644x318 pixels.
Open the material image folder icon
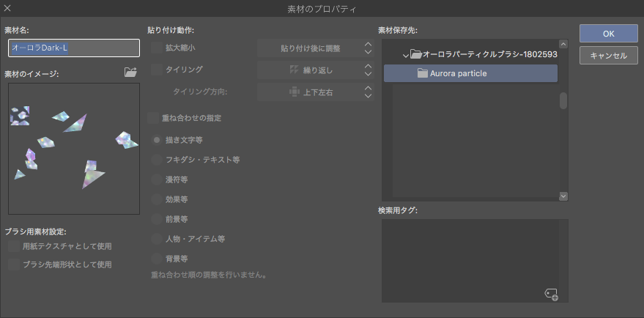[130, 73]
